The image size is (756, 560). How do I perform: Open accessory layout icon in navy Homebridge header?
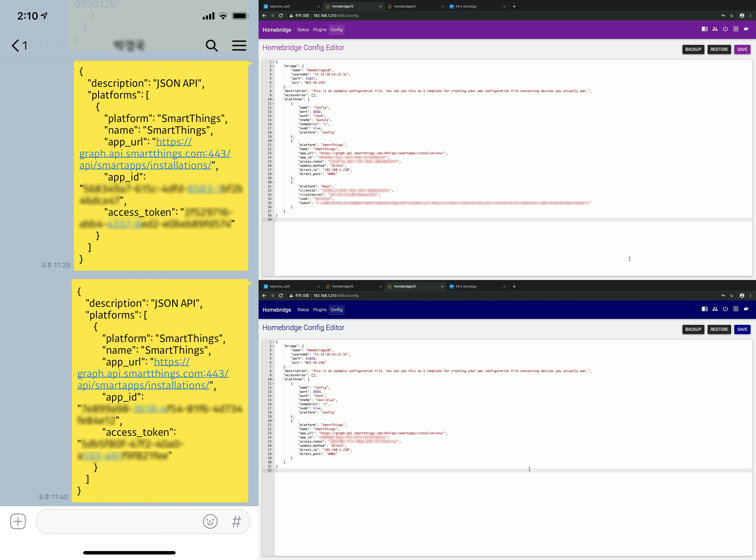[704, 309]
